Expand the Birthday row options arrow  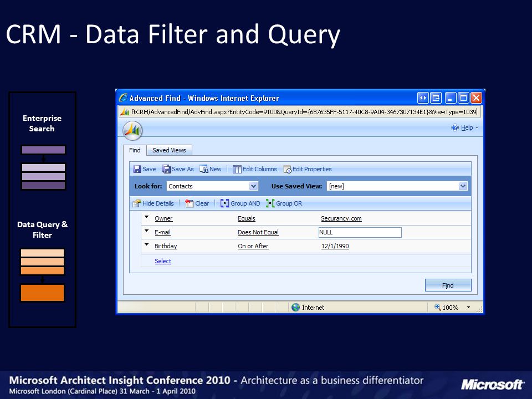click(x=146, y=244)
